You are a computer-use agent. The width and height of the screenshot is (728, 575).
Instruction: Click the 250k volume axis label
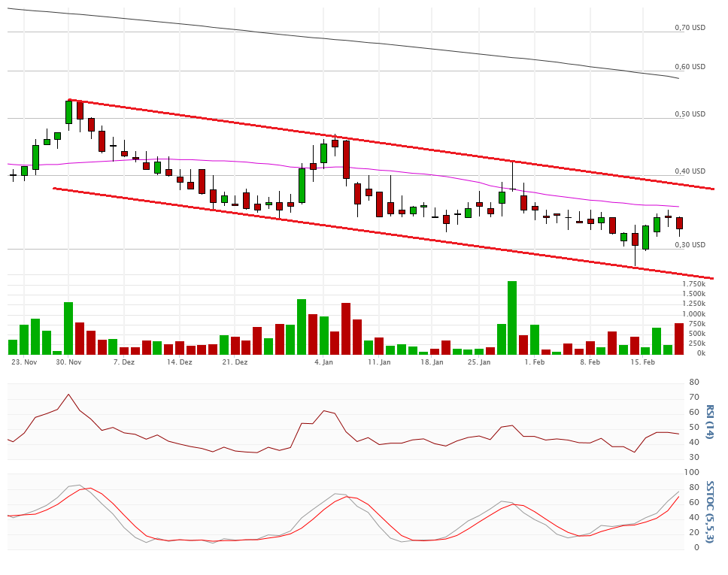pos(697,343)
